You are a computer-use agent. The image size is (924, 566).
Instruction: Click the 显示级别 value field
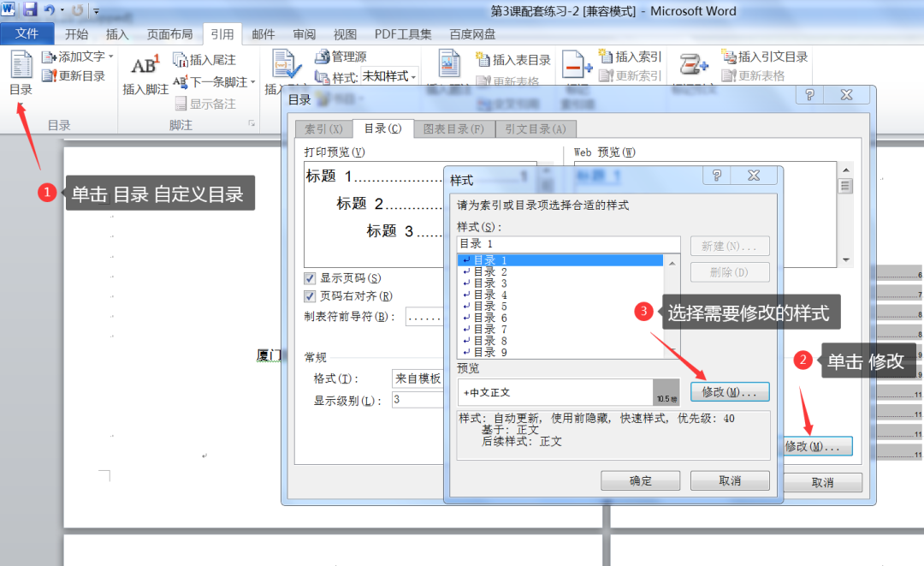pos(418,400)
